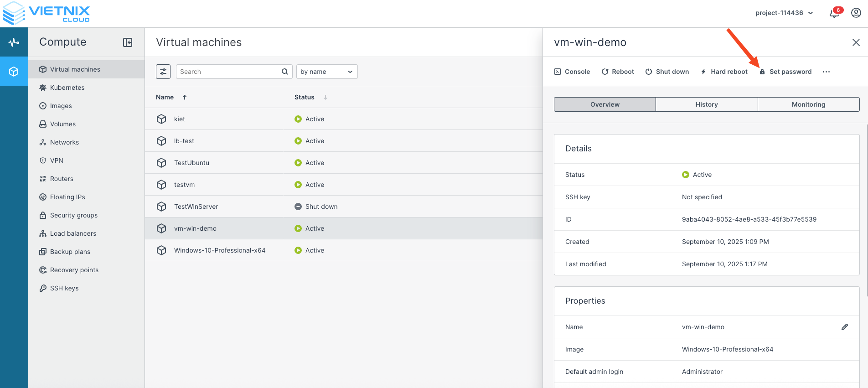Screen dimensions: 868x388
Task: Open the activity monitoring icon in left rail
Action: (14, 42)
